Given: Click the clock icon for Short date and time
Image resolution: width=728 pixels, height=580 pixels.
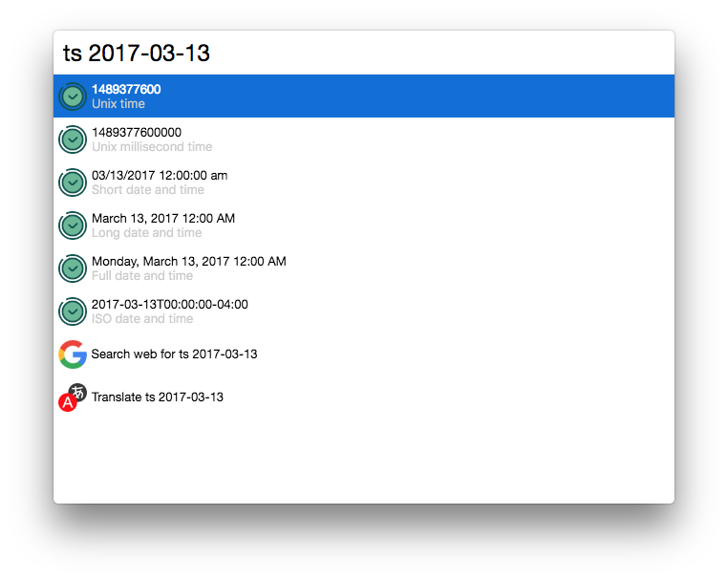Looking at the screenshot, I should point(73,183).
